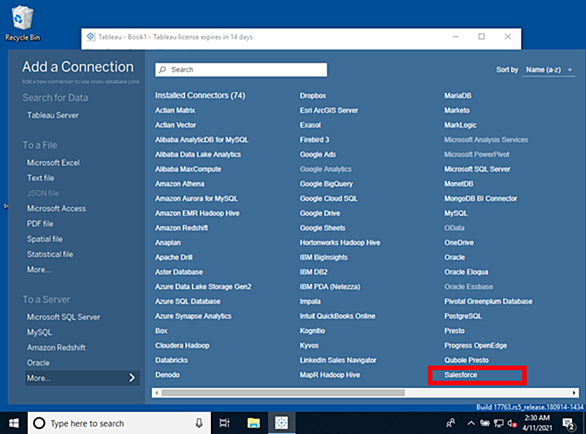
Task: Select the Amazon Athena connector
Action: 180,184
